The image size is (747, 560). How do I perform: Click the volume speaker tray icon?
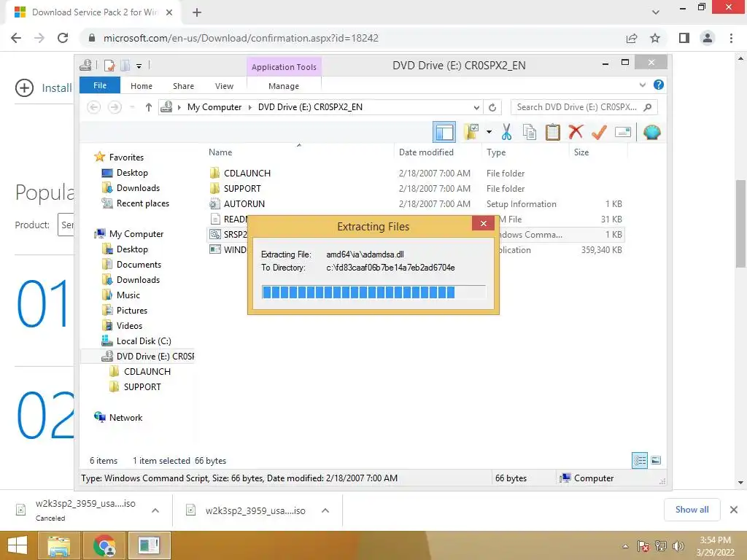pyautogui.click(x=678, y=546)
